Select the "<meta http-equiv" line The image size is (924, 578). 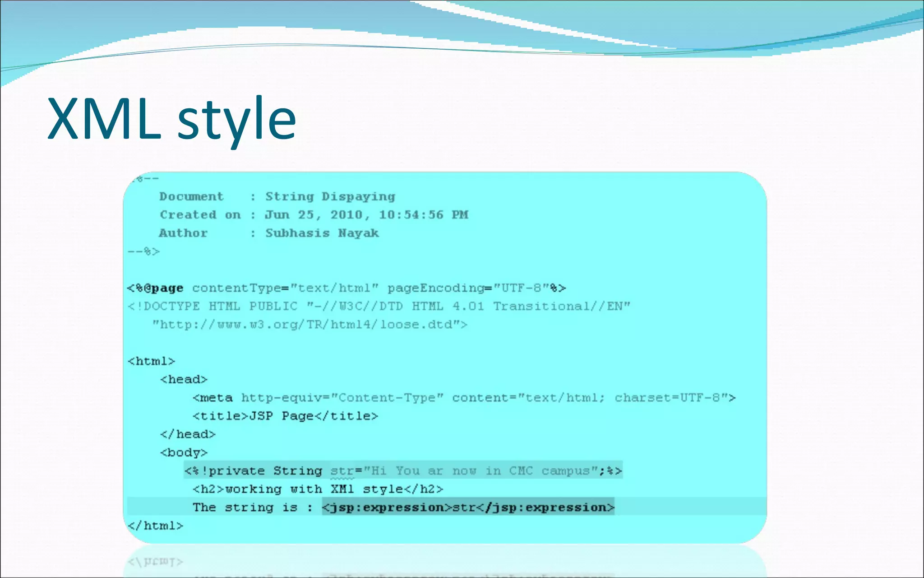pyautogui.click(x=464, y=398)
